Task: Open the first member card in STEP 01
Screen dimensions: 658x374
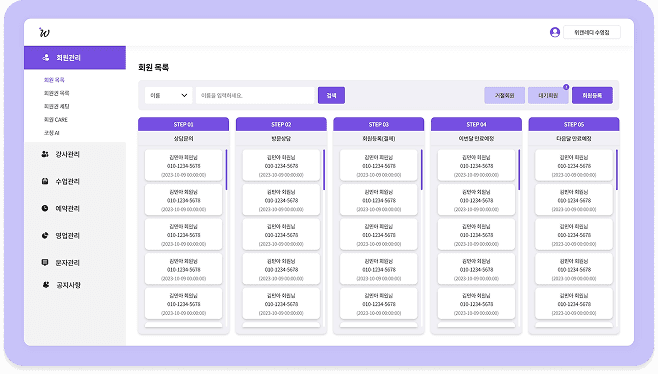Action: pos(183,165)
